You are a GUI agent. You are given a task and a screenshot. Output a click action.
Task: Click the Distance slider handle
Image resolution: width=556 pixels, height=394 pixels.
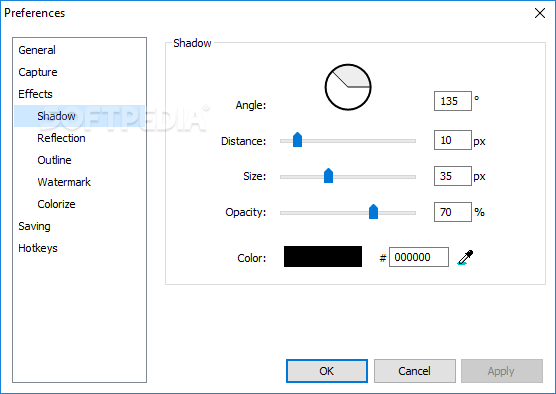(297, 140)
